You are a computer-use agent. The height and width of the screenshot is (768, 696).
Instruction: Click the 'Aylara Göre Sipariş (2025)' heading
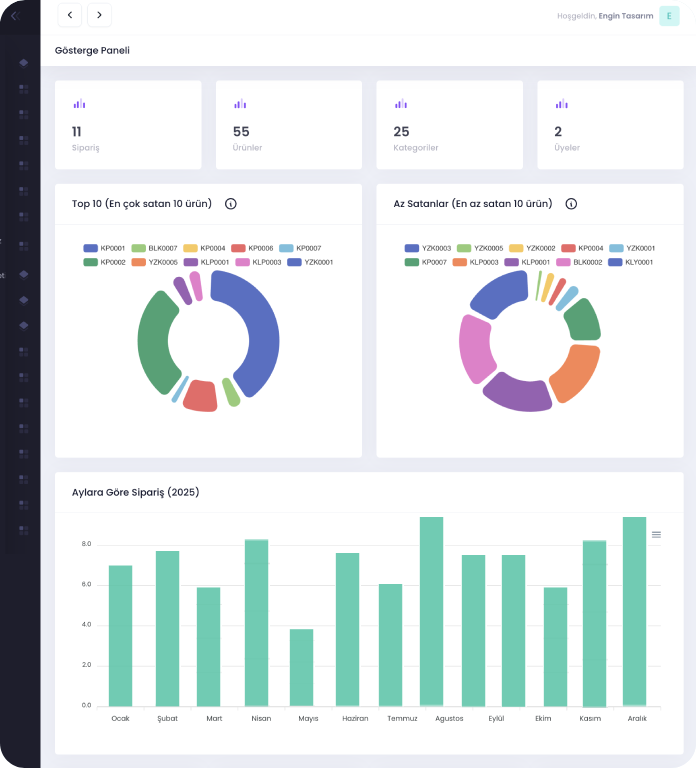(136, 492)
